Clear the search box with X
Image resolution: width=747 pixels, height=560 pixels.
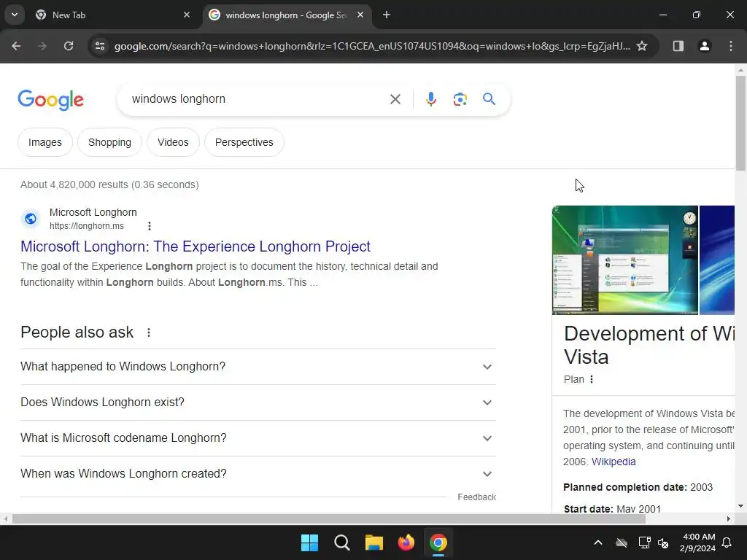click(395, 99)
